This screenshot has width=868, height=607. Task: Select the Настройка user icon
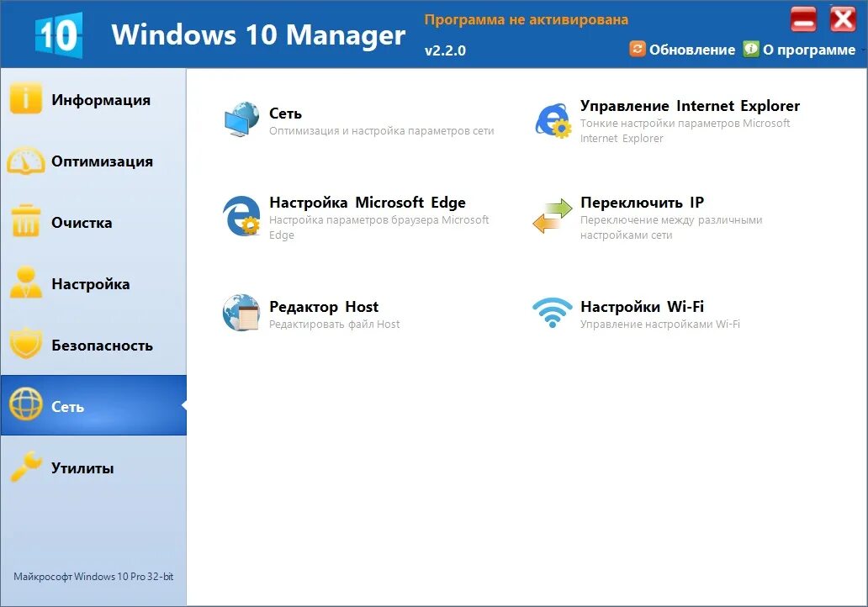click(25, 282)
